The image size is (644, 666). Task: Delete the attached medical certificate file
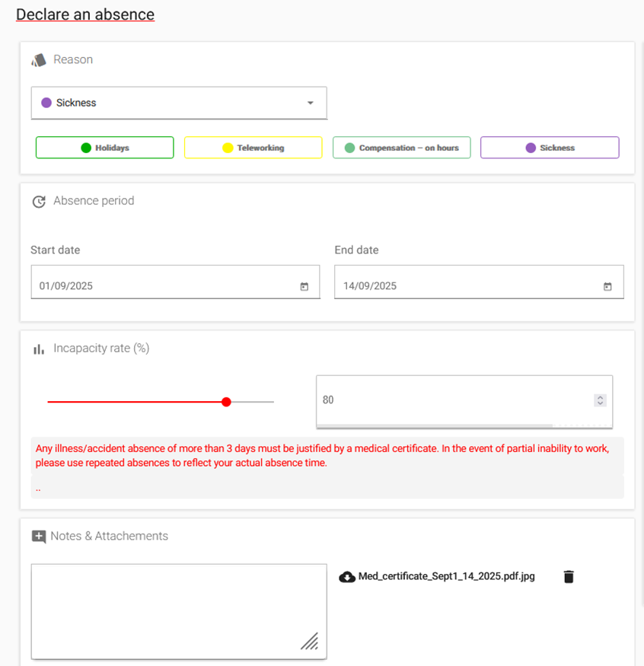coord(569,577)
